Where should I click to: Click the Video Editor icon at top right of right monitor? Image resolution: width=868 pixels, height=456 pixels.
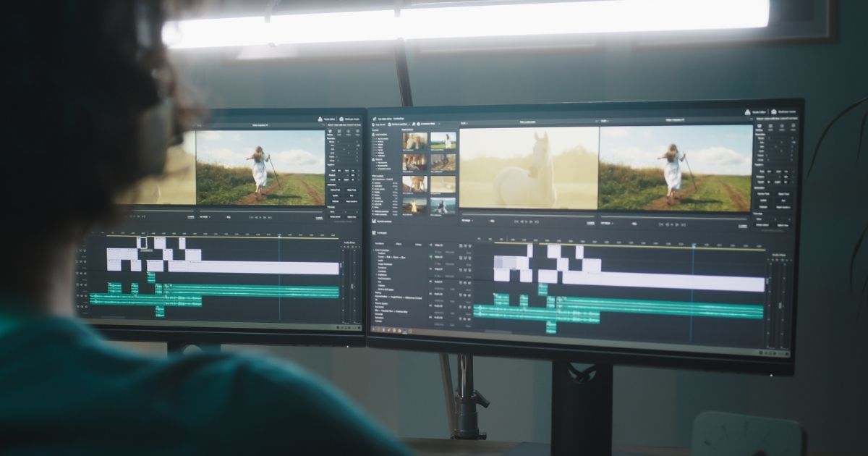(746, 113)
